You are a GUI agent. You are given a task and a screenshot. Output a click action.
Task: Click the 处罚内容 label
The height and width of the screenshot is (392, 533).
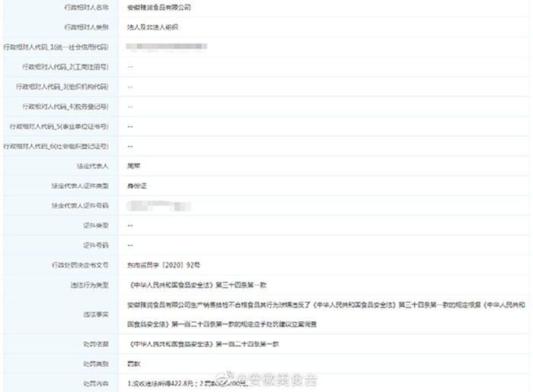(96, 384)
